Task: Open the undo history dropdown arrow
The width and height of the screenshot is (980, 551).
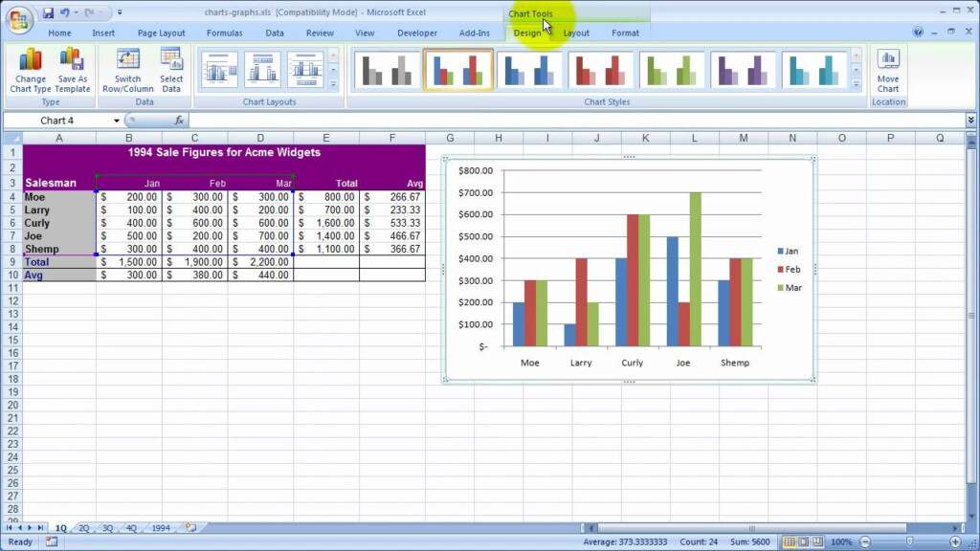Action: 76,12
